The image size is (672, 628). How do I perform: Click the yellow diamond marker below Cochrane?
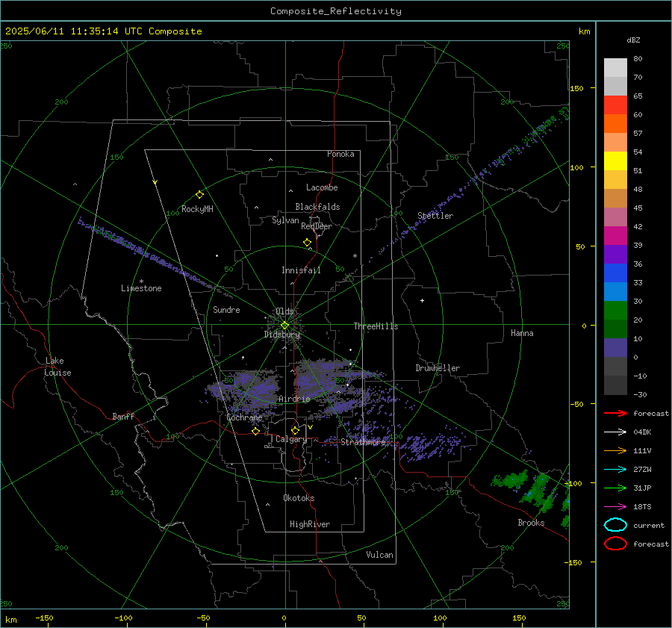click(255, 431)
